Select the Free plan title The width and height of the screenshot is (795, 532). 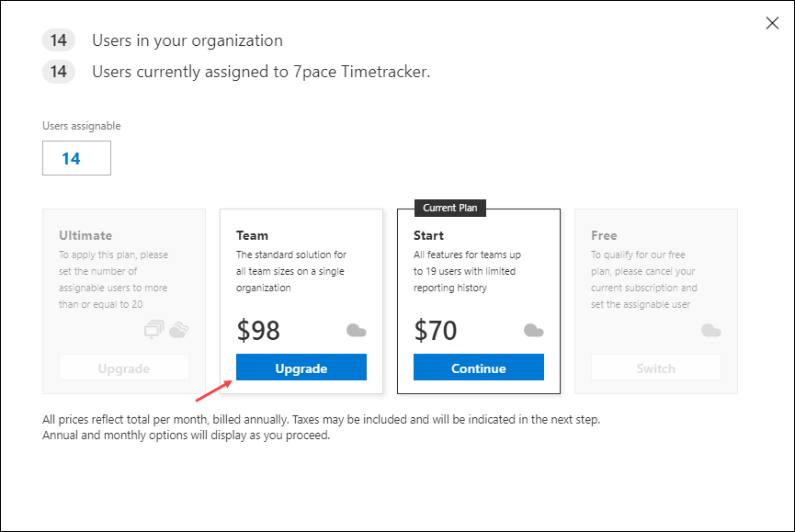[604, 235]
